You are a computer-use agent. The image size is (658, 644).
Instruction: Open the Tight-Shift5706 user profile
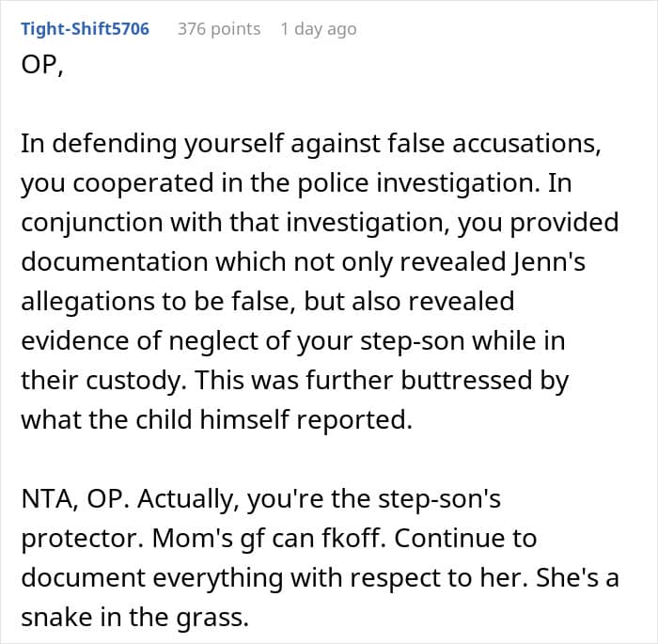click(x=86, y=29)
